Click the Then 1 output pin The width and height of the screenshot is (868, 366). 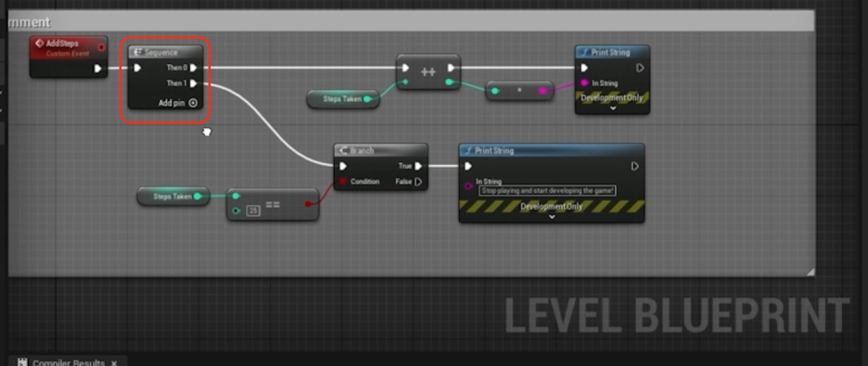point(194,83)
